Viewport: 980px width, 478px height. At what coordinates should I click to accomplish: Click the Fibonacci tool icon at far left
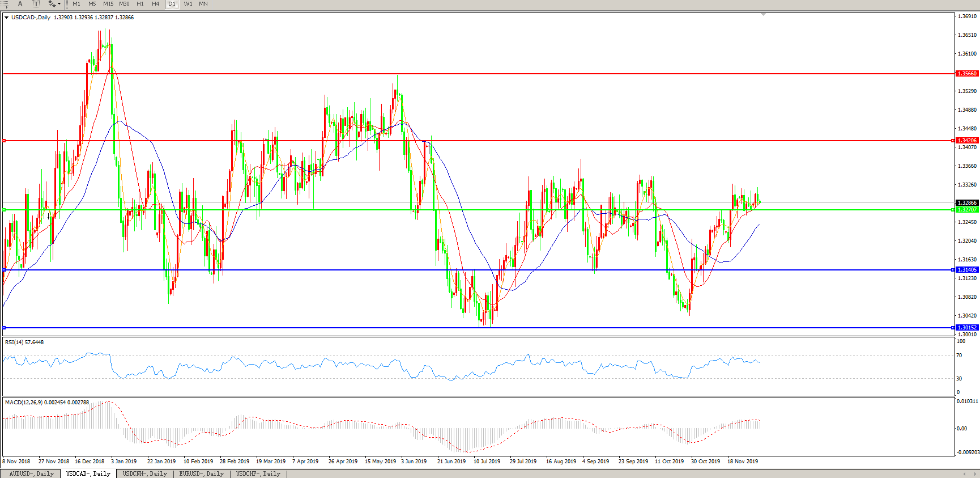[x=5, y=4]
